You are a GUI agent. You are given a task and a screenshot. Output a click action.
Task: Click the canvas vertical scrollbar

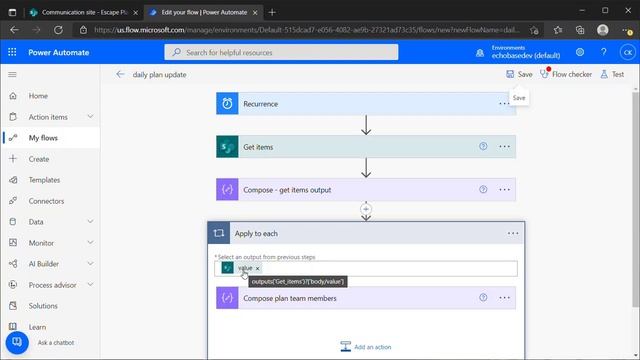pyautogui.click(x=635, y=199)
